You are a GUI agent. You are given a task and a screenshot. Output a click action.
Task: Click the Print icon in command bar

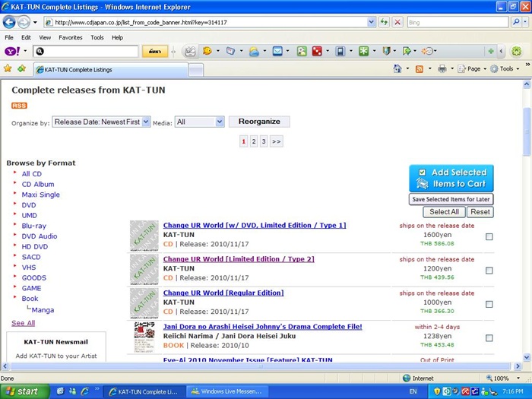tap(442, 69)
